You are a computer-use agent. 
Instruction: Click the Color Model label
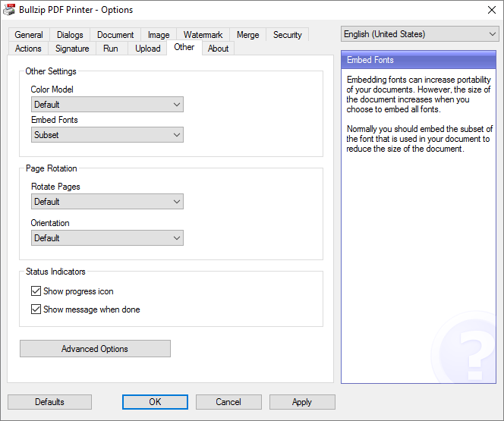(52, 90)
